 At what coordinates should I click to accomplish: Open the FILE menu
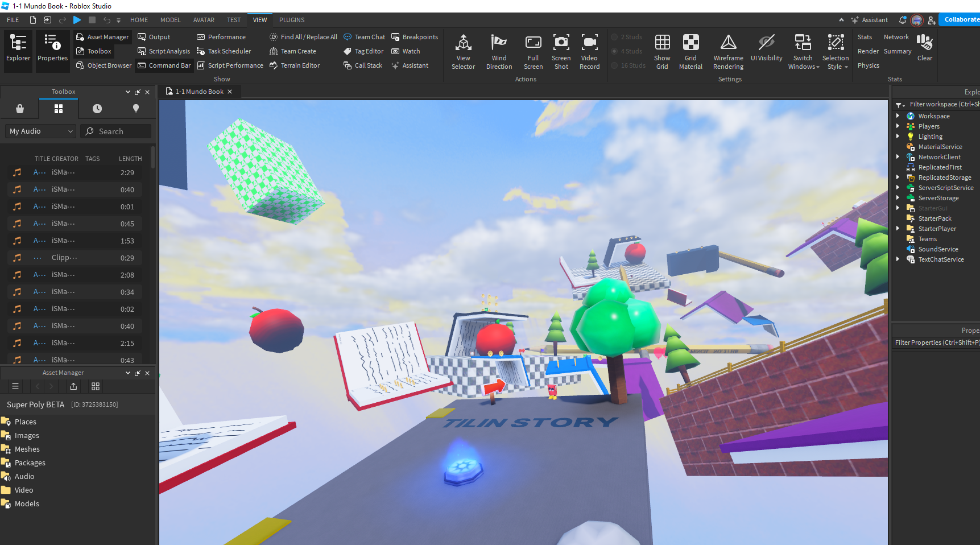tap(13, 20)
